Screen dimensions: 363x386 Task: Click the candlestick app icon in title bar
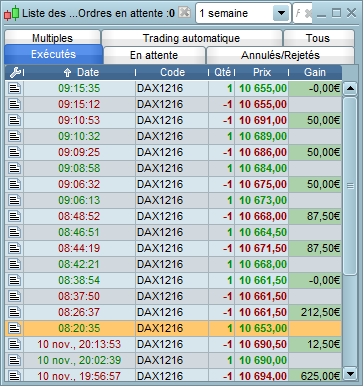coord(12,13)
